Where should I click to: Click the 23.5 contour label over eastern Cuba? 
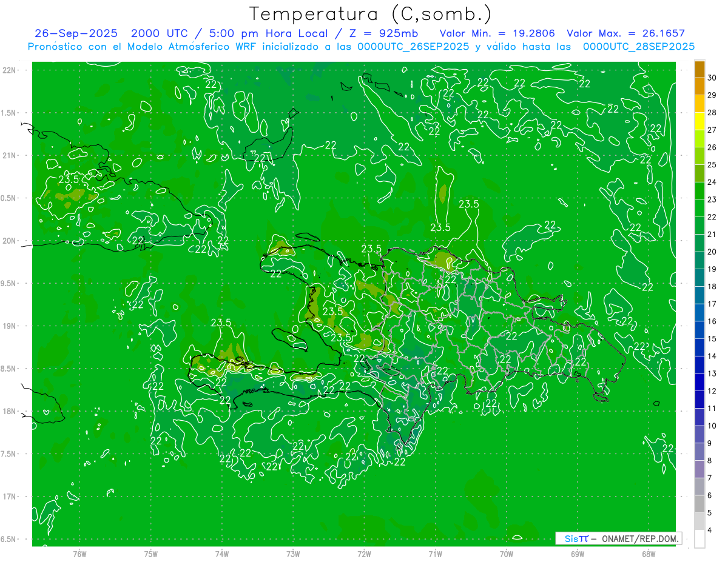tap(69, 179)
